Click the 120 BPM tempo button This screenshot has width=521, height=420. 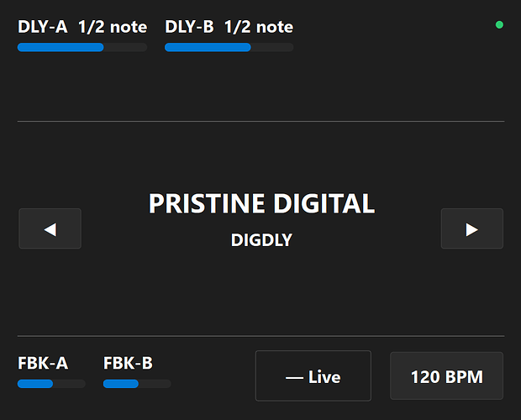(446, 376)
